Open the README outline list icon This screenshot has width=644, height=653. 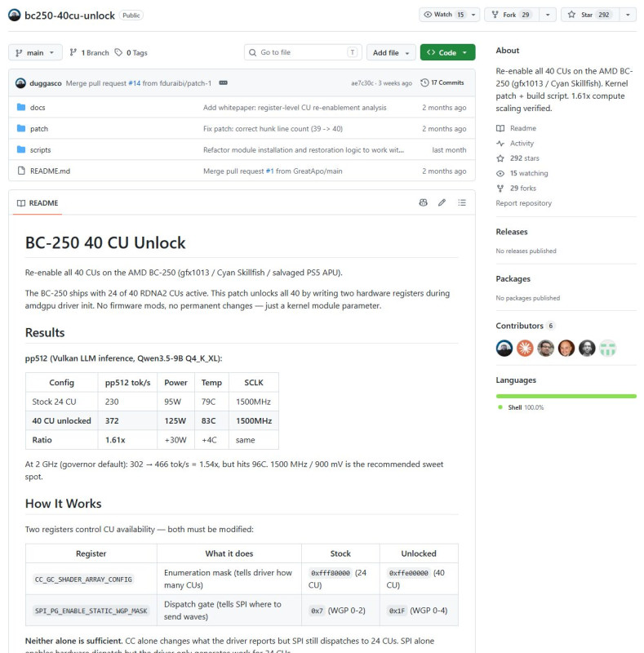click(x=462, y=202)
